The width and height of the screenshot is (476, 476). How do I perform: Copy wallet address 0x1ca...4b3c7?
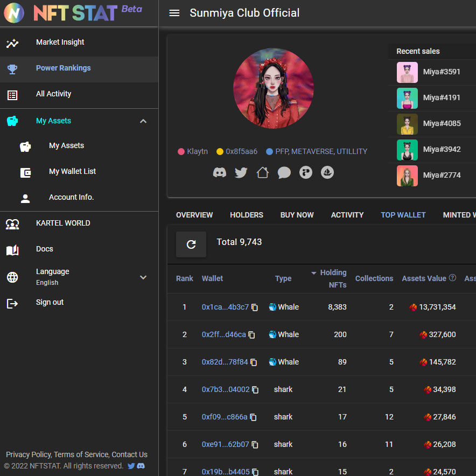click(255, 307)
